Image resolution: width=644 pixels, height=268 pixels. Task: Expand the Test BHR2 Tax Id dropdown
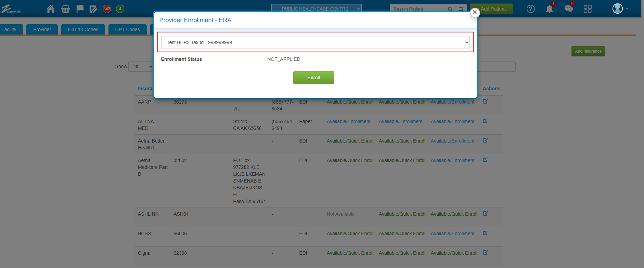(x=315, y=42)
